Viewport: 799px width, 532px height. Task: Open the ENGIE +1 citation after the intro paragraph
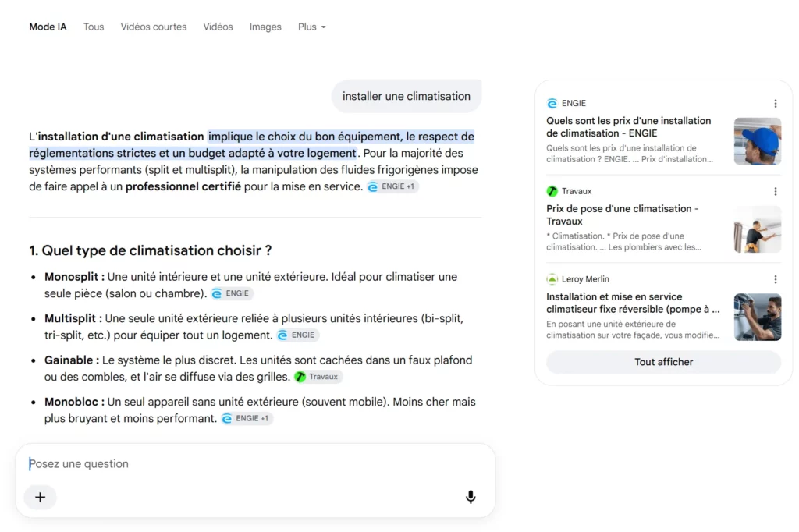coord(392,186)
